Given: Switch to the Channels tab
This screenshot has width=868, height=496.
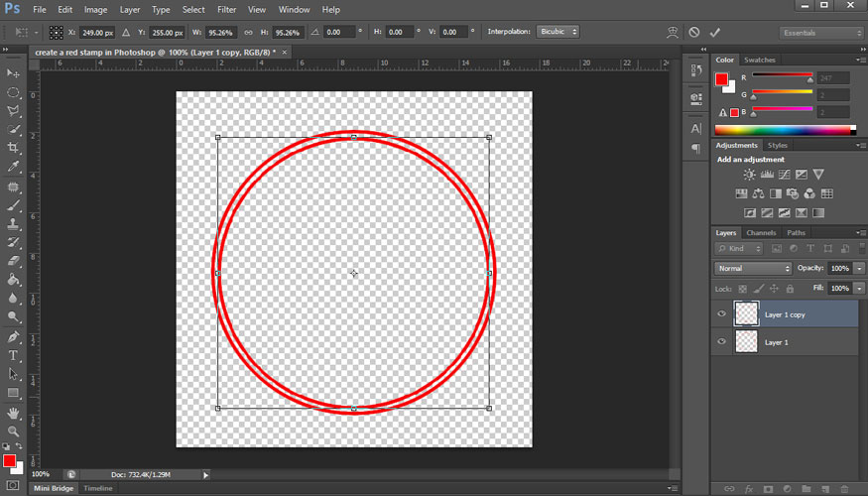Looking at the screenshot, I should [761, 233].
